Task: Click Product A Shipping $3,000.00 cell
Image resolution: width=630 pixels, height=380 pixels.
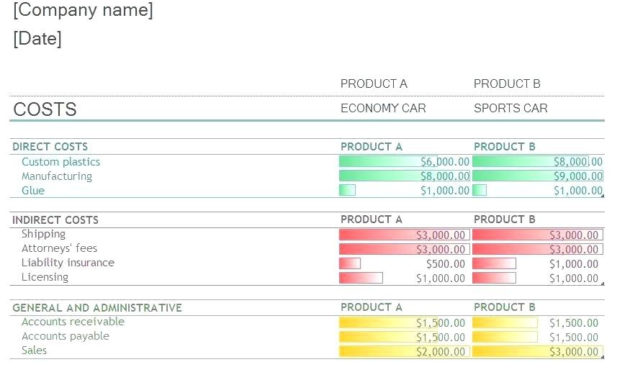Action: 405,235
